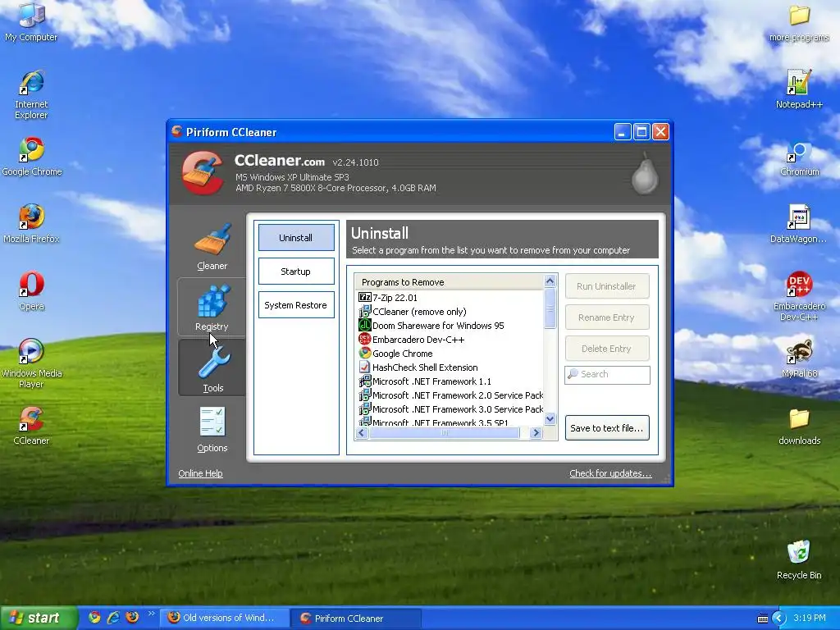
Task: Switch to the Startup tab
Action: [295, 271]
